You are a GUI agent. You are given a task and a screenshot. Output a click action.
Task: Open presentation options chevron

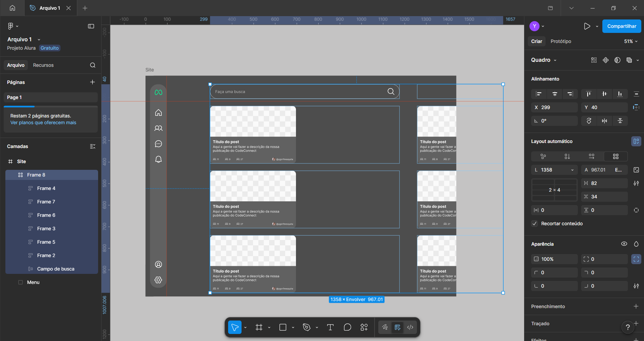click(597, 26)
